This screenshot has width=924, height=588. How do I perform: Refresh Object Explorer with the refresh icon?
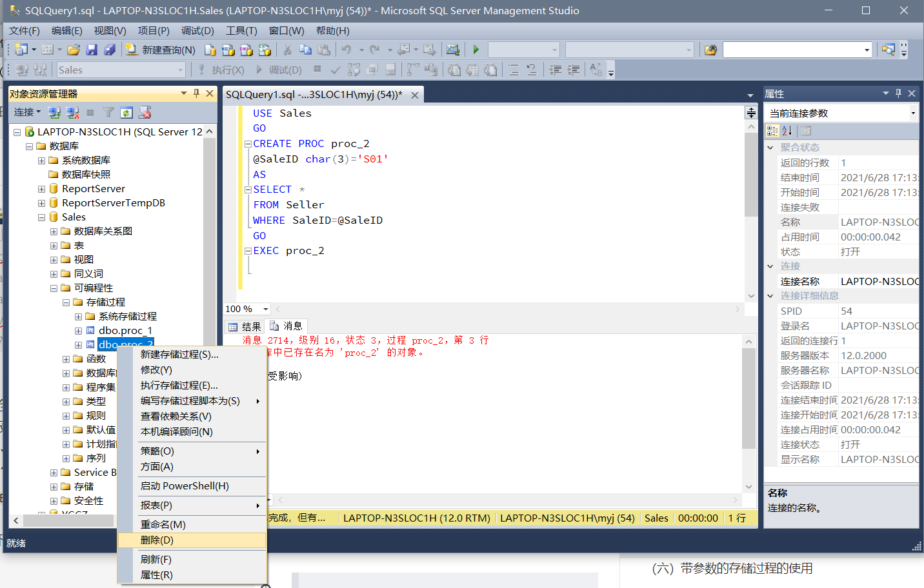126,113
